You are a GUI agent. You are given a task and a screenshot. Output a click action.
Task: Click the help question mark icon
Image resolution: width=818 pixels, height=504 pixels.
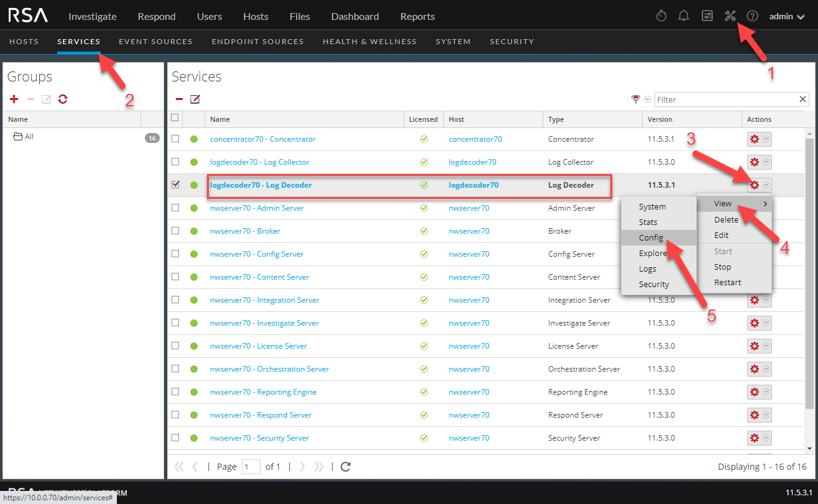(x=752, y=16)
